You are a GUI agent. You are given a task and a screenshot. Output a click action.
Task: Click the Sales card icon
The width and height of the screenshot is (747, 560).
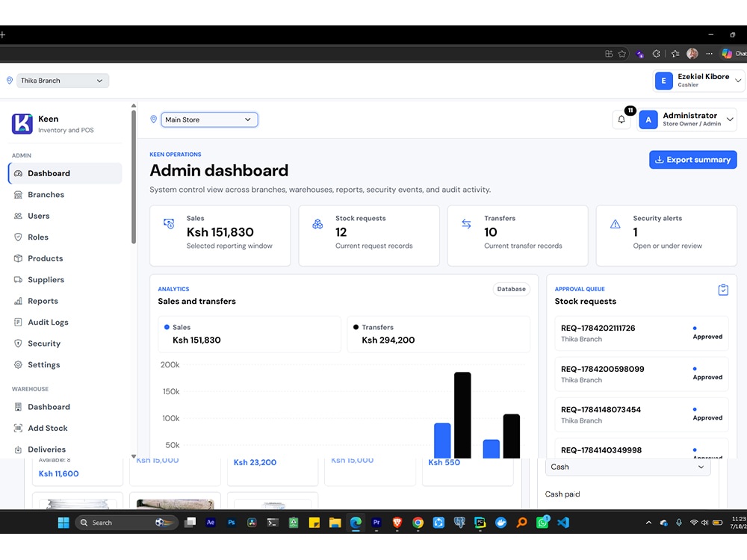(x=169, y=223)
